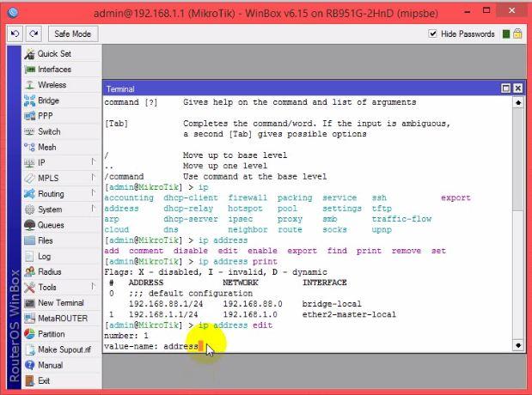Select the Make Supout.rif menu label

coord(64,349)
